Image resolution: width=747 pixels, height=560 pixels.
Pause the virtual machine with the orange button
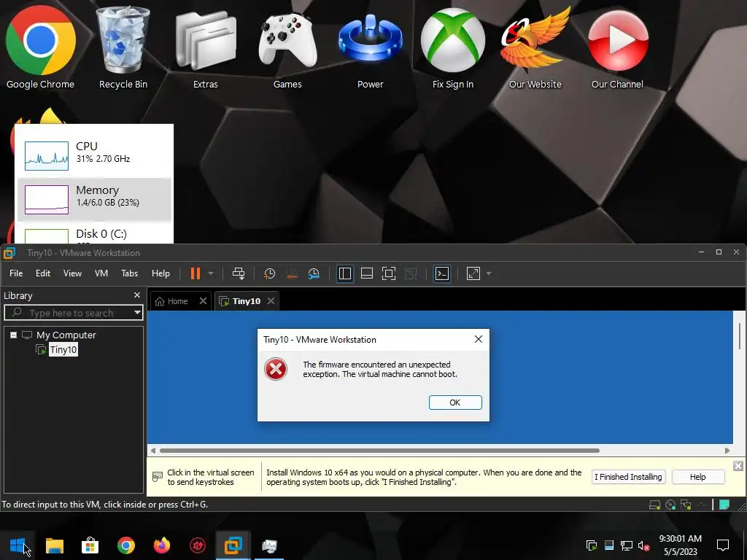click(x=195, y=273)
